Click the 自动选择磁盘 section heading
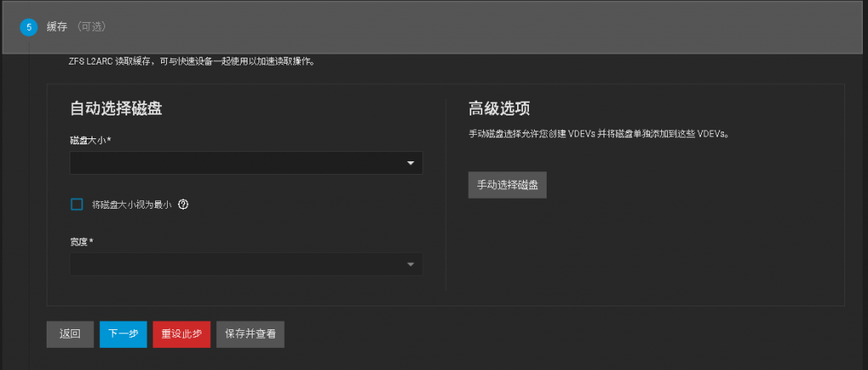The height and width of the screenshot is (370, 868). pyautogui.click(x=116, y=109)
